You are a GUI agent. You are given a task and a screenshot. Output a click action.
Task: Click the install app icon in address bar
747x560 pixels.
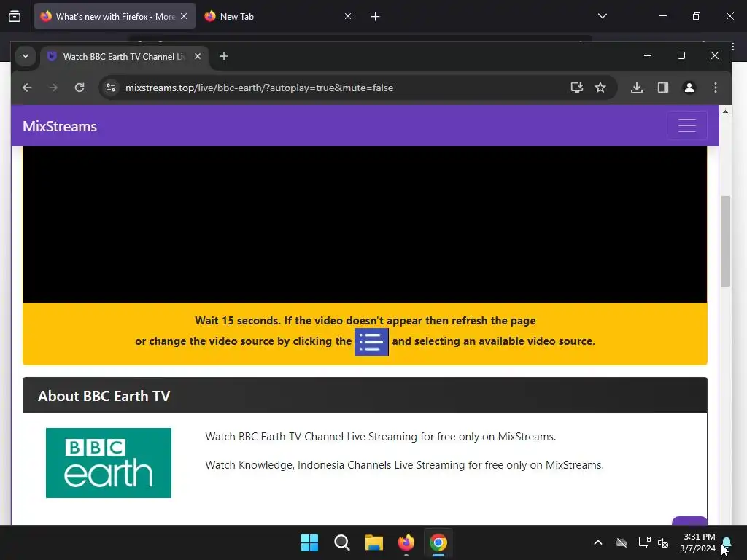coord(577,87)
